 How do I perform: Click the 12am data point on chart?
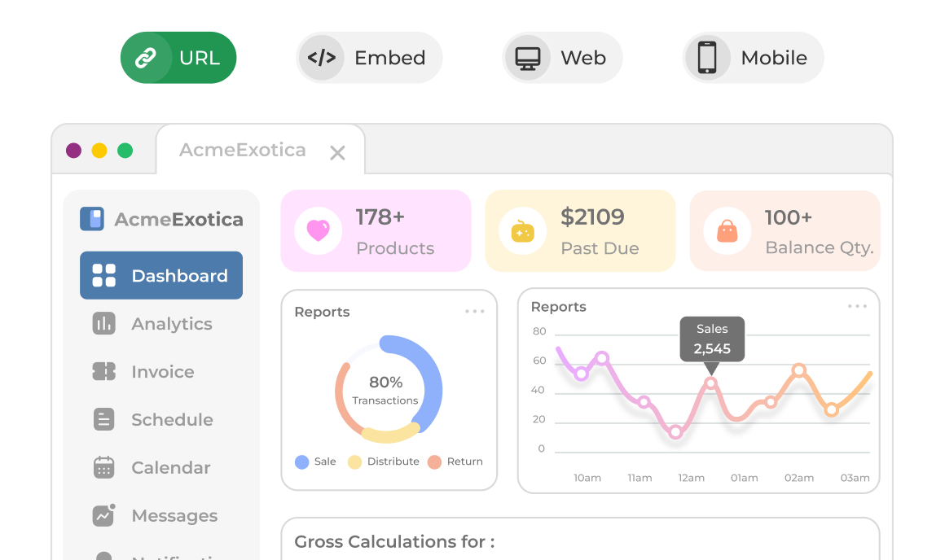675,432
